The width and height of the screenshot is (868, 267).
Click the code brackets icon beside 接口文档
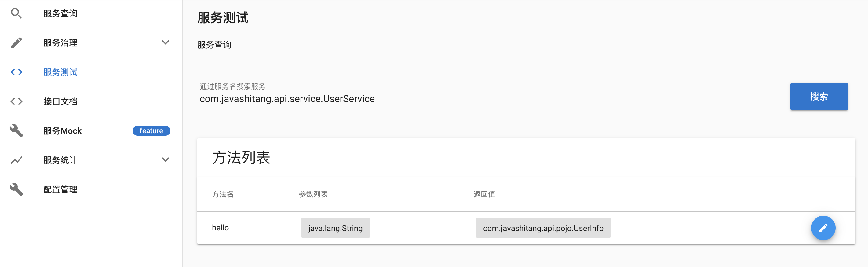click(16, 101)
